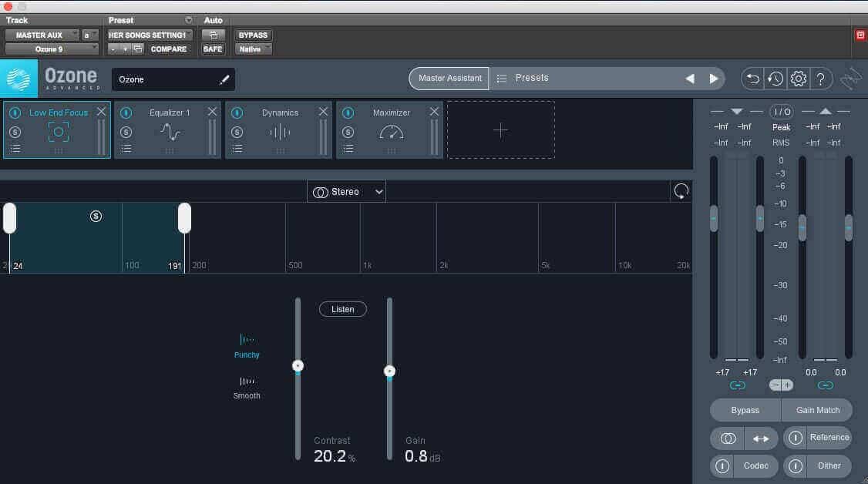Image resolution: width=868 pixels, height=484 pixels.
Task: Open Equalizer 1 module preset list
Action: 126,149
